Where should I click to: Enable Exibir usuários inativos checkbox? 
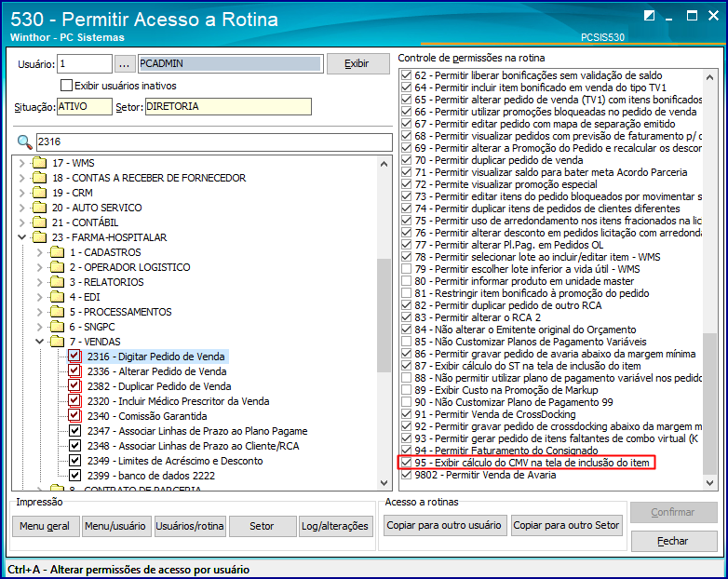point(67,86)
